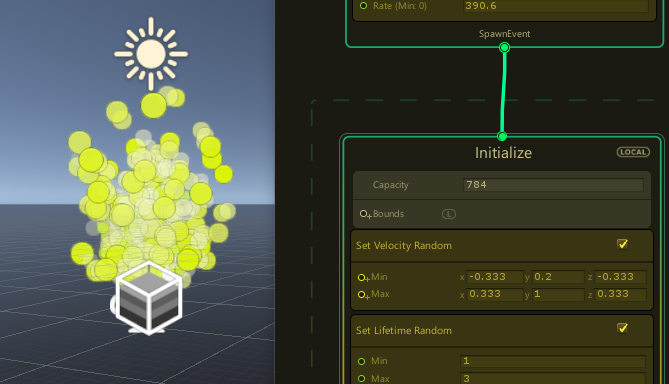669x384 pixels.
Task: Toggle the LOCAL space badge on Initialize
Action: click(633, 152)
